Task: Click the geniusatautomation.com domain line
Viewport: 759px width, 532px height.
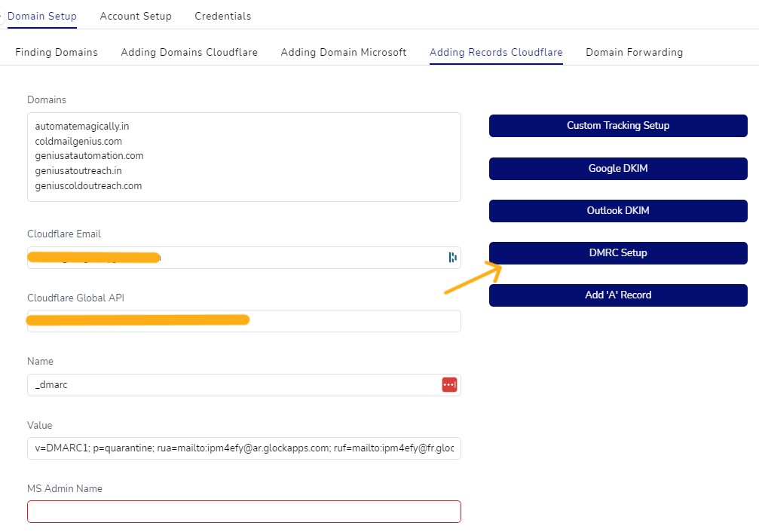Action: [x=89, y=156]
